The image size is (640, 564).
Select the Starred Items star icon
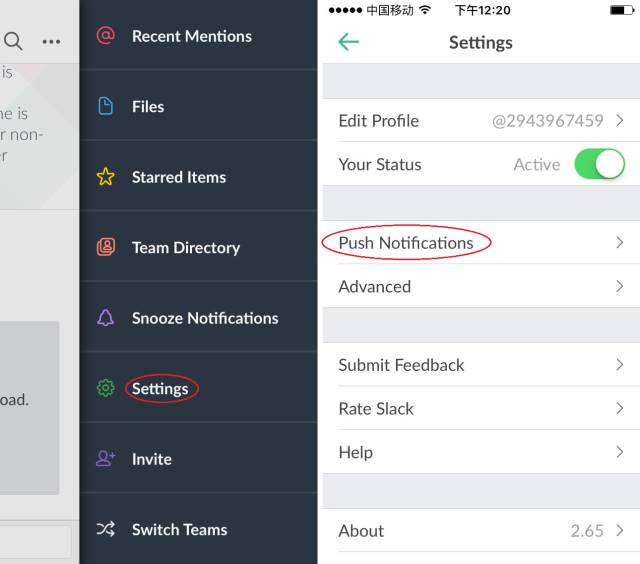(106, 177)
